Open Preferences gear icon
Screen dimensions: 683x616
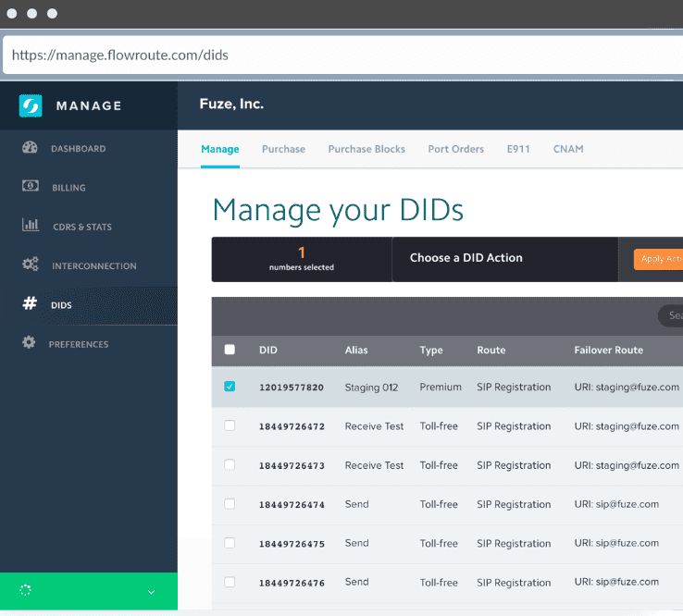[x=30, y=343]
